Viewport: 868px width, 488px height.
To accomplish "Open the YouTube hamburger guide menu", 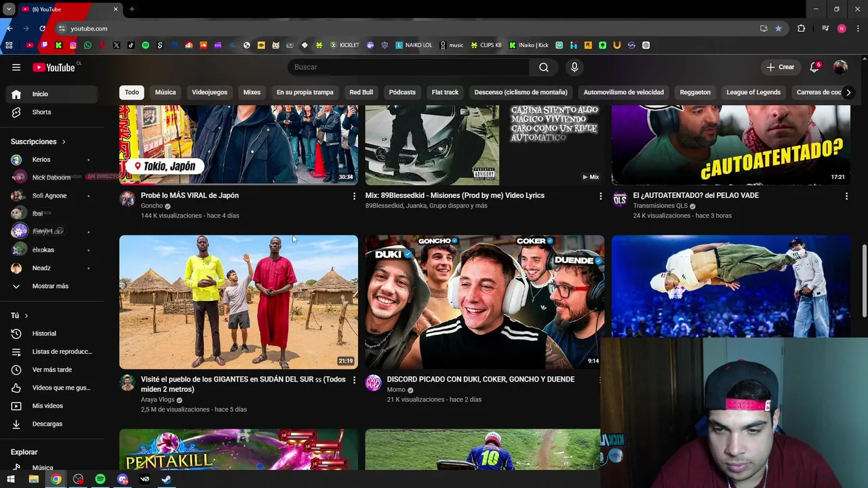I will pyautogui.click(x=16, y=67).
